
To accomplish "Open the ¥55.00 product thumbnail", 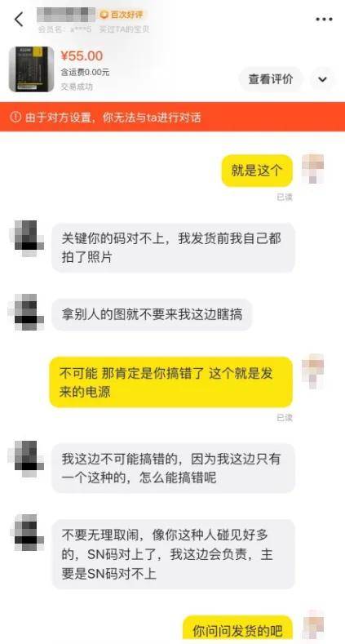I will [x=32, y=69].
